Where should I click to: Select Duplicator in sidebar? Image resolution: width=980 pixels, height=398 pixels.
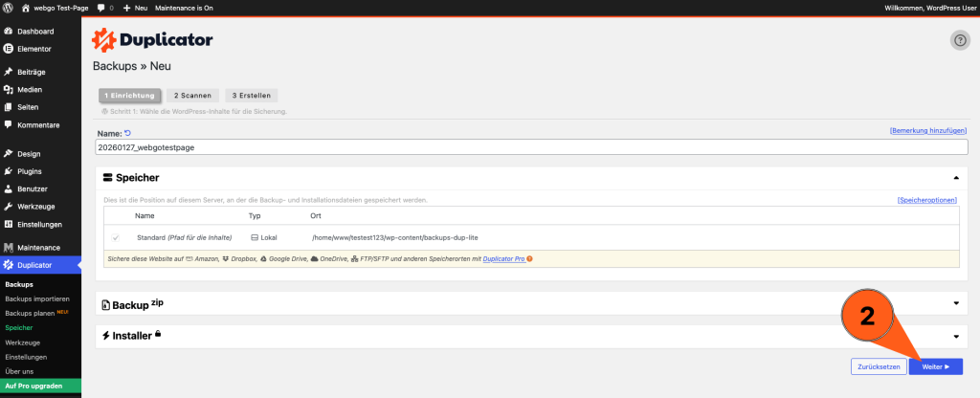40,265
